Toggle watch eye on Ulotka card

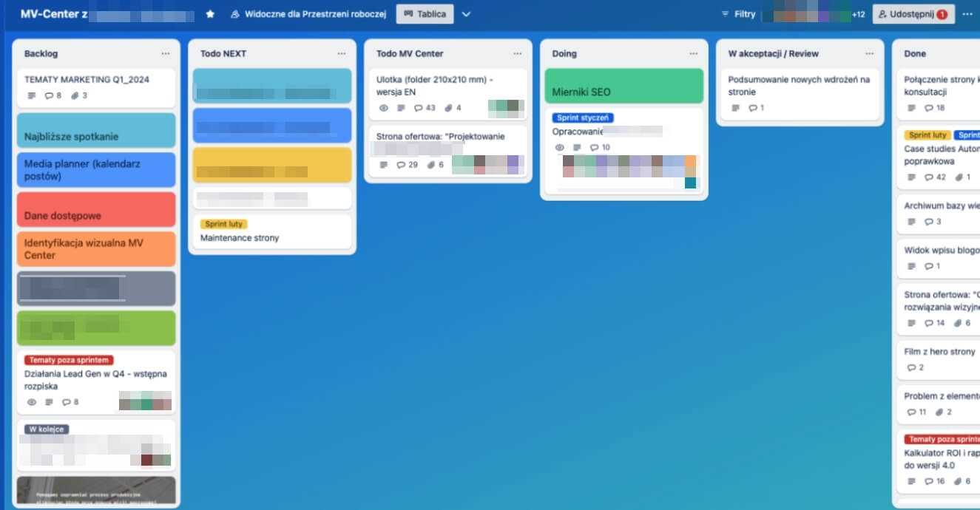tap(383, 108)
